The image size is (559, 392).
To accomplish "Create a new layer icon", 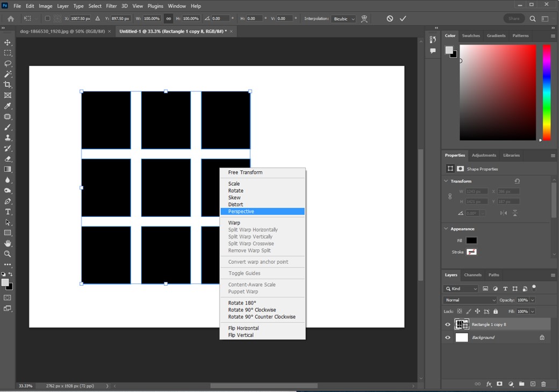I will (533, 384).
